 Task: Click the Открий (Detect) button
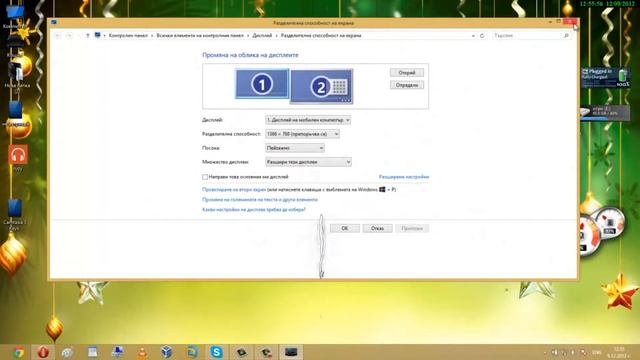pos(407,73)
